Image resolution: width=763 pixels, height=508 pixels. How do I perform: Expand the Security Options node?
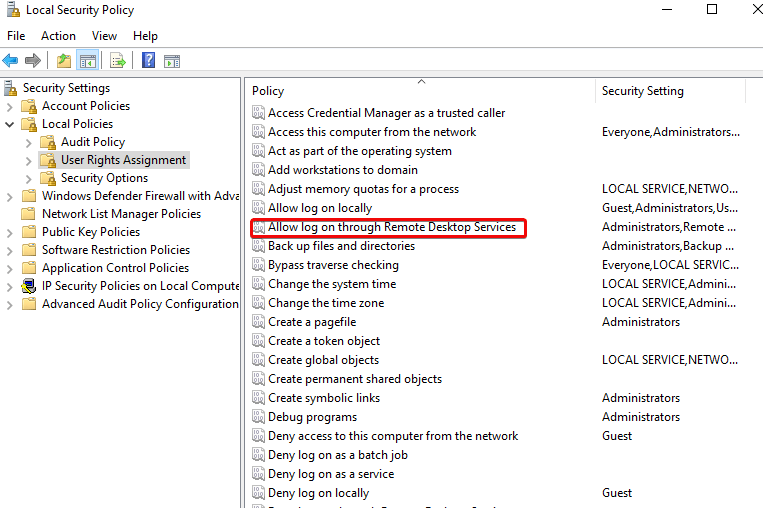28,179
